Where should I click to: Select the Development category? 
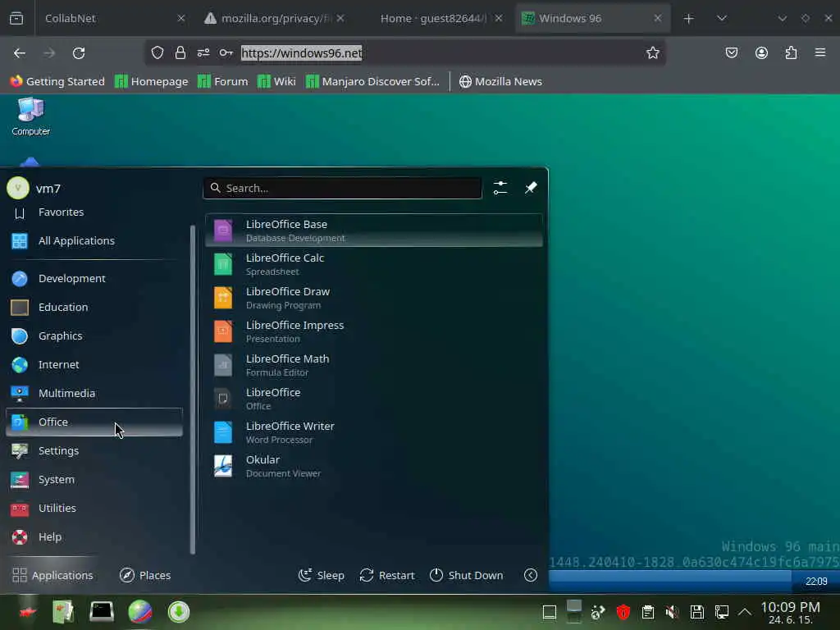[x=94, y=279]
